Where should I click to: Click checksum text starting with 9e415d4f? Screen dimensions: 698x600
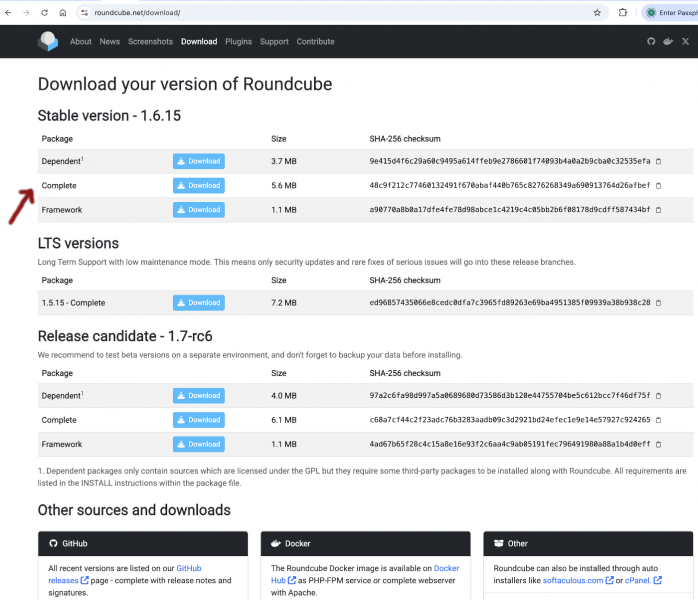click(510, 161)
